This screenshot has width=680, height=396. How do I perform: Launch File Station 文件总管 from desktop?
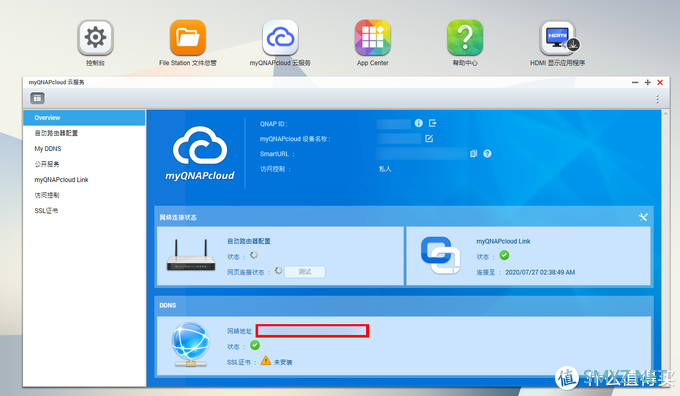pyautogui.click(x=188, y=38)
